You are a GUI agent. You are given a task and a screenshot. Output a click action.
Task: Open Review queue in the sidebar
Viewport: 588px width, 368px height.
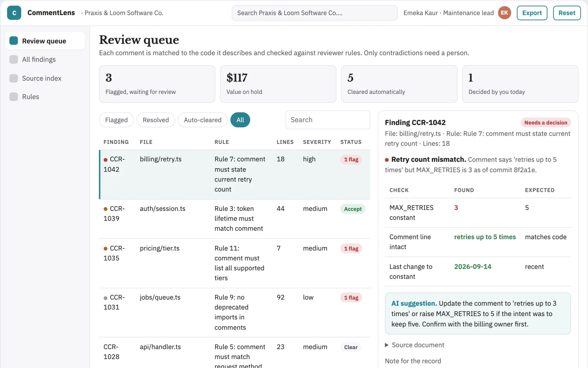tap(45, 41)
